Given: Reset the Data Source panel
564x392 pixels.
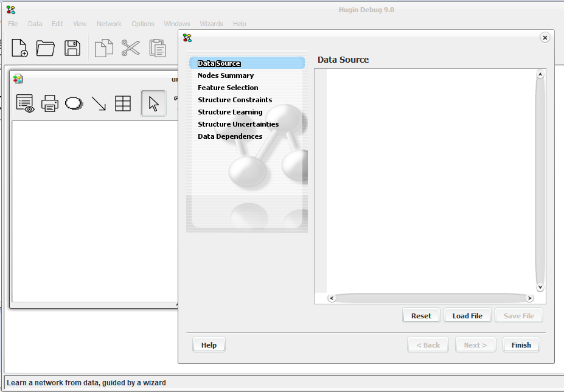Looking at the screenshot, I should pyautogui.click(x=421, y=315).
